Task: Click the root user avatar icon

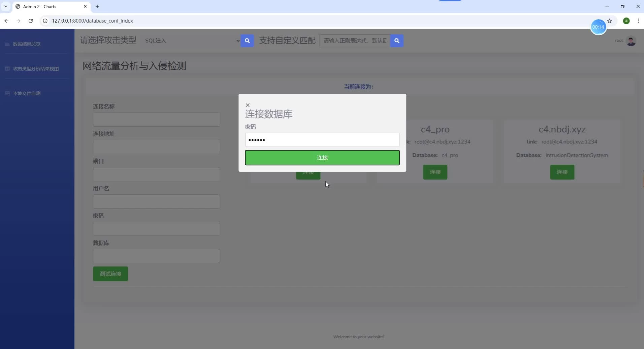Action: click(x=631, y=41)
